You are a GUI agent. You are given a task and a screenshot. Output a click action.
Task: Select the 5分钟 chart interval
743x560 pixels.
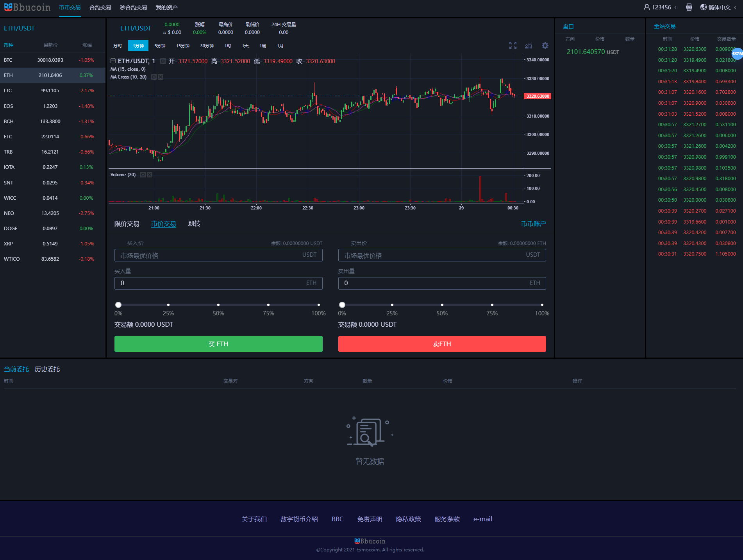[x=160, y=46]
